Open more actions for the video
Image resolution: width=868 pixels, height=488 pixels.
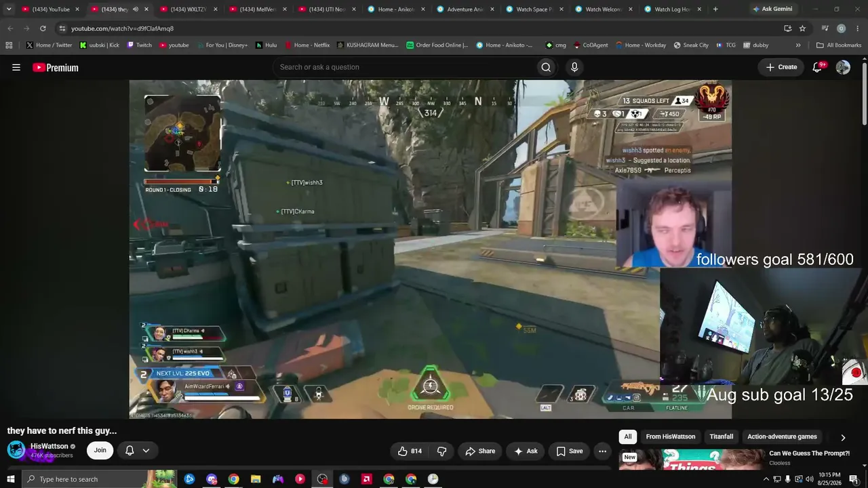[x=602, y=451]
